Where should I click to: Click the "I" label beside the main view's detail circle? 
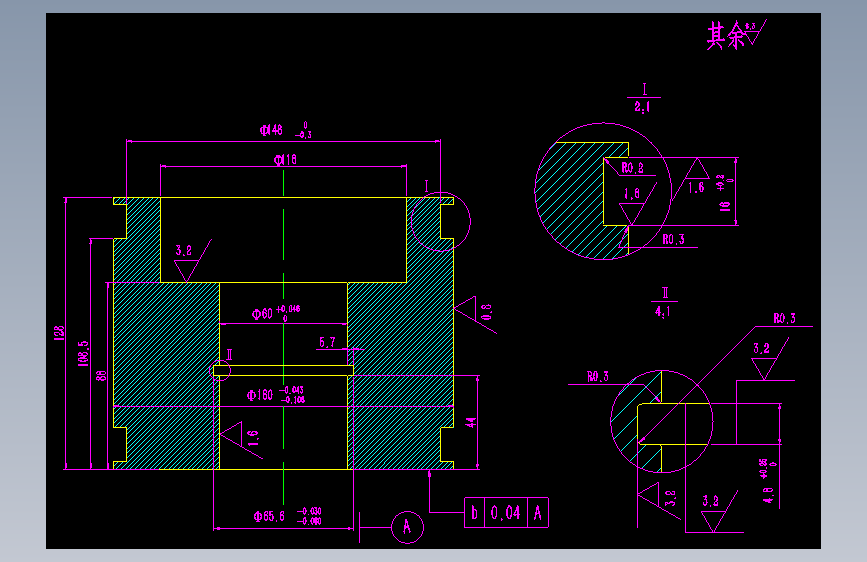(x=426, y=186)
